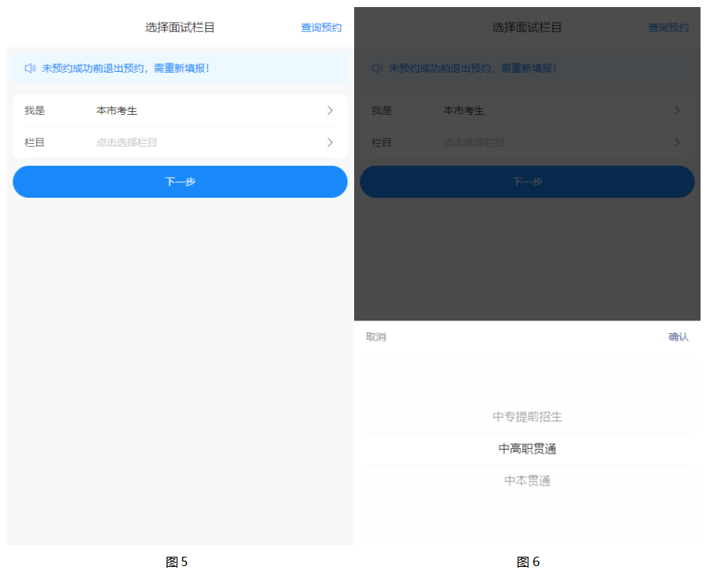Choose 中高职贯通 in the picker list
This screenshot has height=588, width=706.
click(x=527, y=449)
